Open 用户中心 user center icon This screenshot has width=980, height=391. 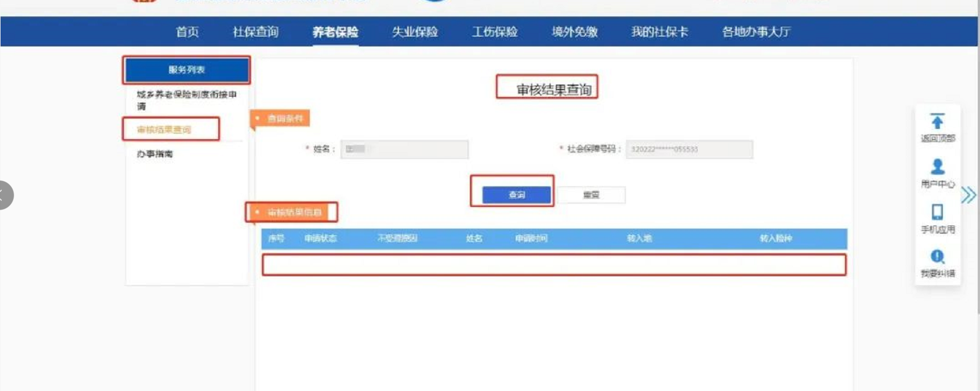(937, 167)
